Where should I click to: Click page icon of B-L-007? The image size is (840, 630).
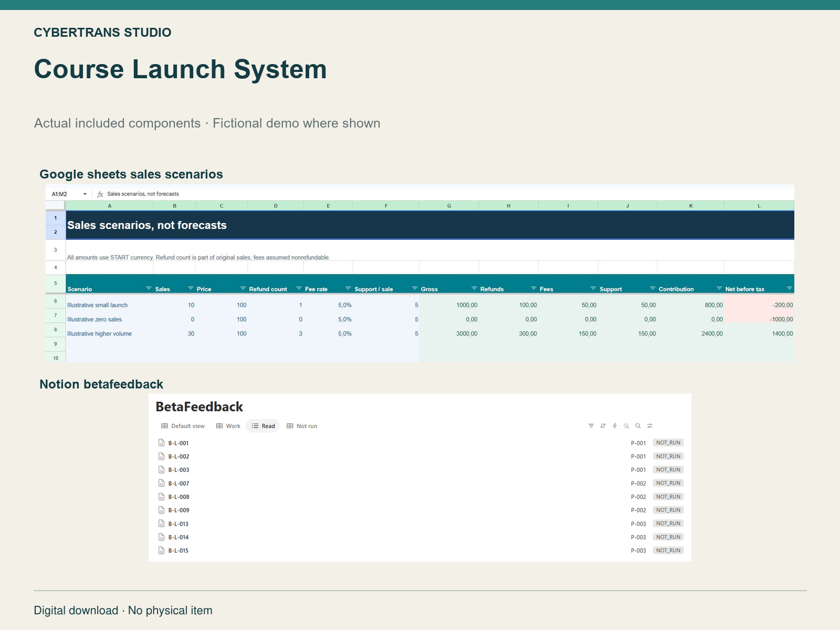162,483
